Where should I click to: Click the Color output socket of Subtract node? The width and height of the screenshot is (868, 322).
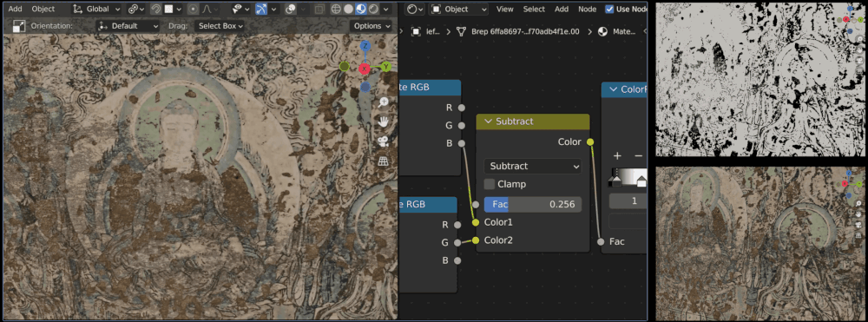pyautogui.click(x=590, y=142)
